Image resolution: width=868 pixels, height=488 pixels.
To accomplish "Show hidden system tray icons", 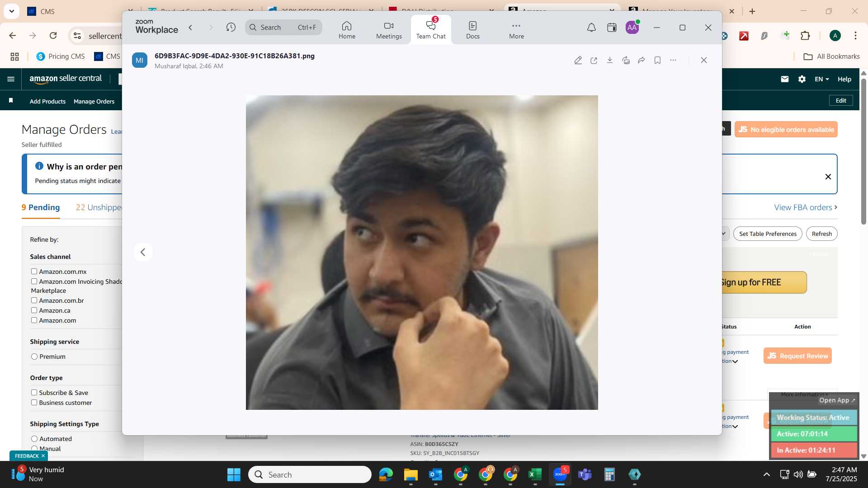I will (x=767, y=474).
